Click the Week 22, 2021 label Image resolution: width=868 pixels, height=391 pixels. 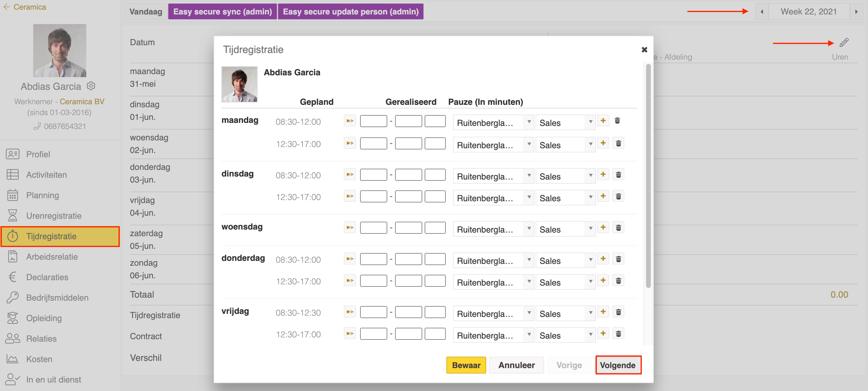(809, 12)
